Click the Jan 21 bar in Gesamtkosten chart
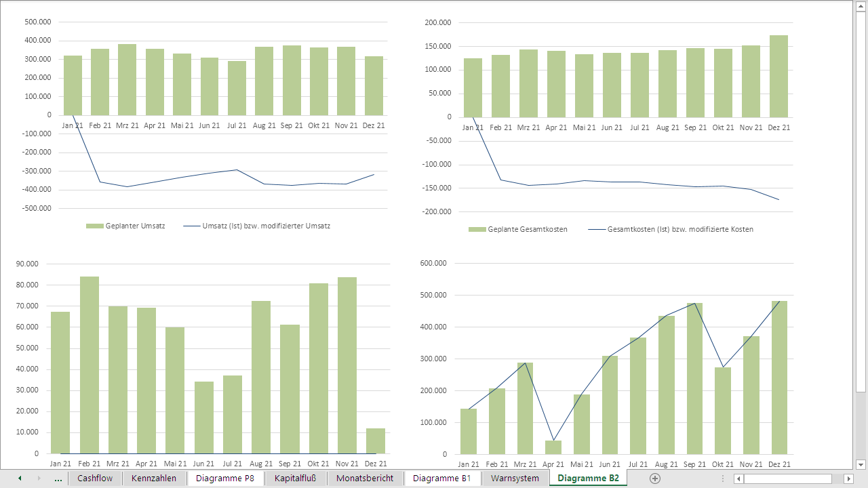Viewport: 868px width, 488px height. pos(473,87)
